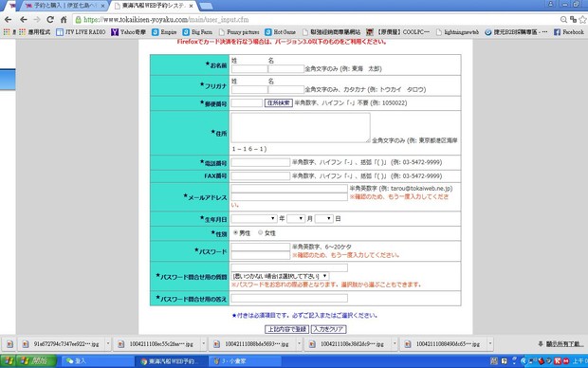Open the Big Farm bookmark
Viewport: 588px width, 368px height.
point(197,32)
